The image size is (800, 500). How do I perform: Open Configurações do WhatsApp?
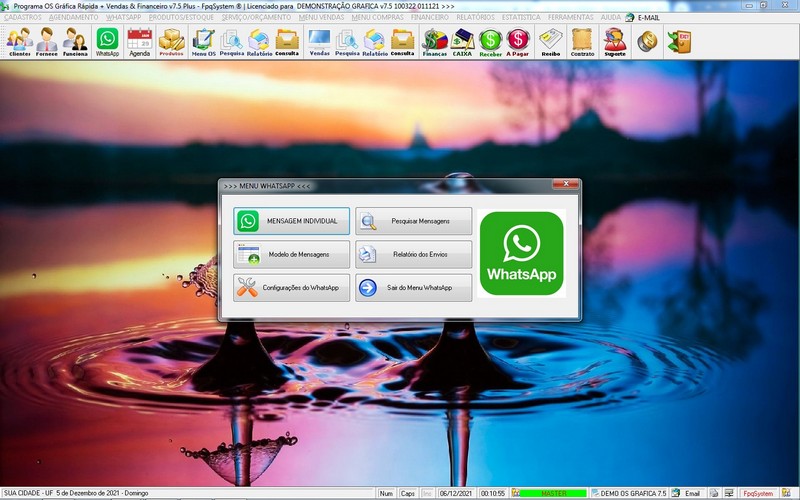click(x=291, y=287)
